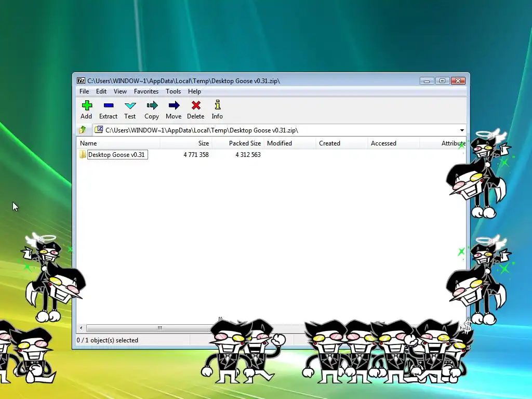Click packed size value 4 312 563
Screen dimensions: 532x399
(248, 155)
